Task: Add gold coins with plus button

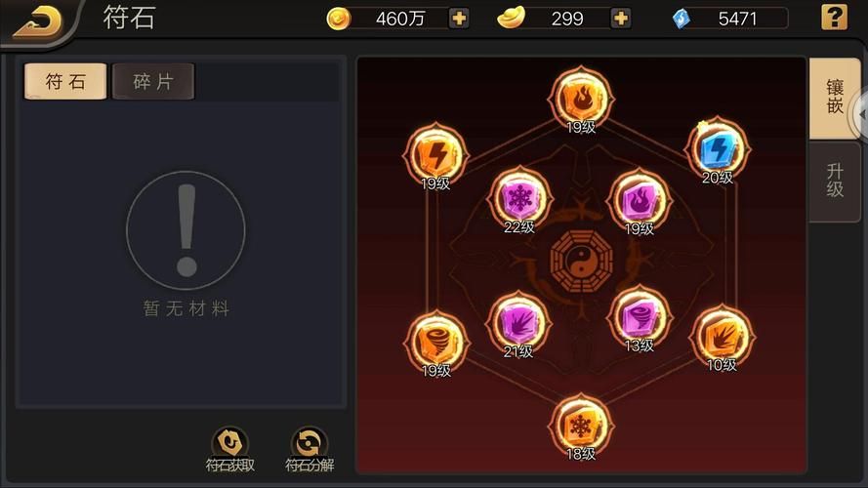Action: pyautogui.click(x=458, y=19)
